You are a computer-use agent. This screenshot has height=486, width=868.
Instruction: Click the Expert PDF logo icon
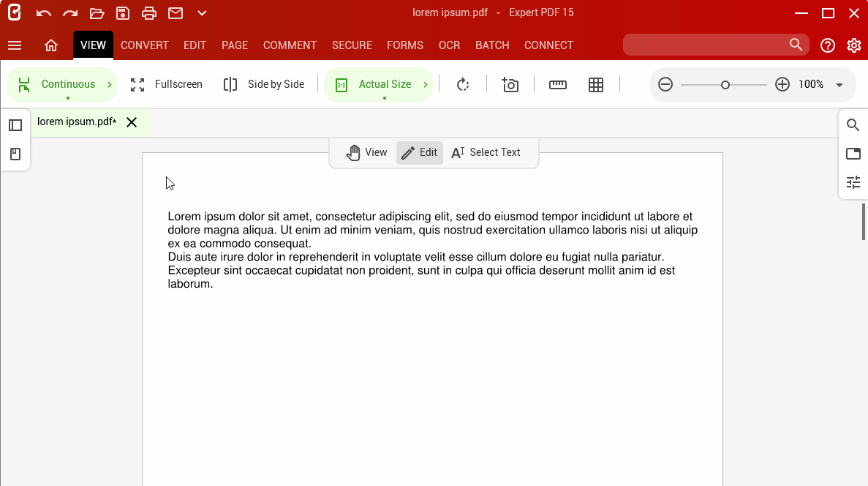click(x=15, y=12)
